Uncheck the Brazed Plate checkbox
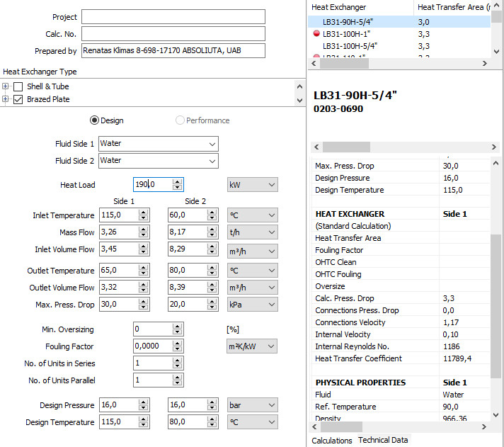The image size is (504, 447). (18, 99)
